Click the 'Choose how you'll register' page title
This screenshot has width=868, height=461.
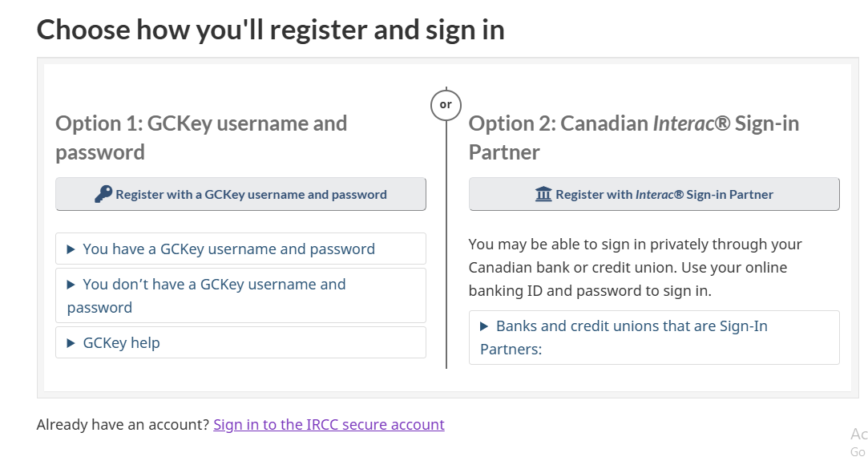click(270, 30)
